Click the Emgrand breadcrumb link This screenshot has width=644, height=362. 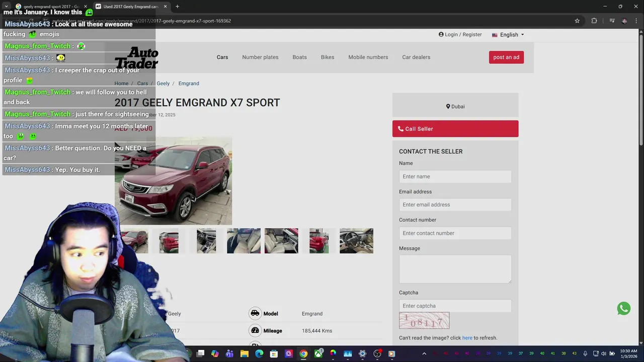[x=189, y=83]
